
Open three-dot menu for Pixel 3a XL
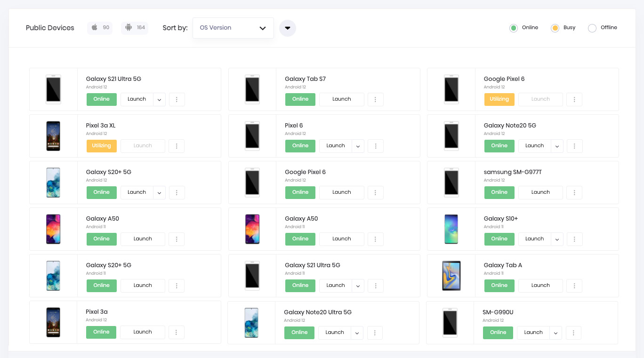177,146
